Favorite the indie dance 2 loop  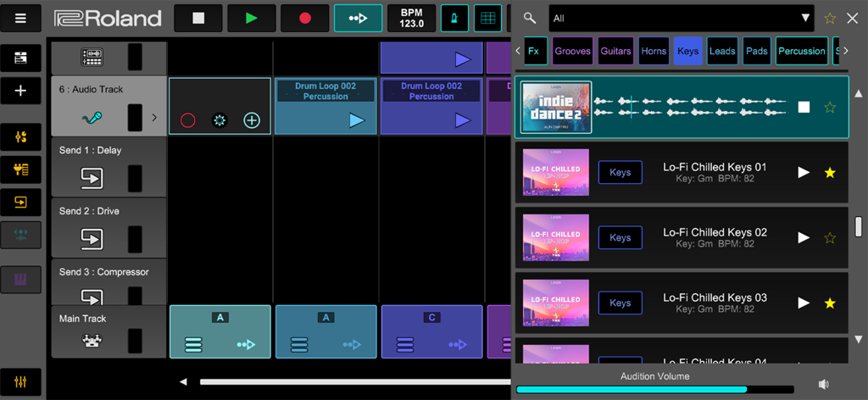tap(830, 108)
